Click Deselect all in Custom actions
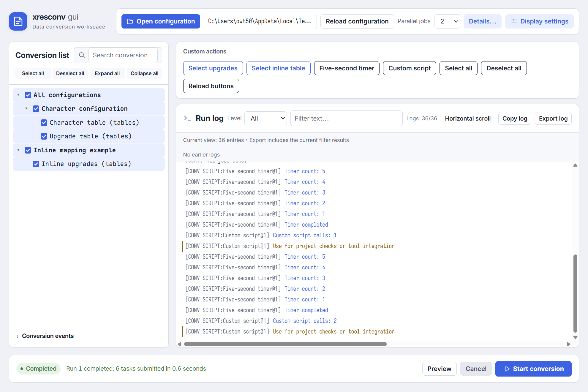This screenshot has width=588, height=392. point(504,68)
